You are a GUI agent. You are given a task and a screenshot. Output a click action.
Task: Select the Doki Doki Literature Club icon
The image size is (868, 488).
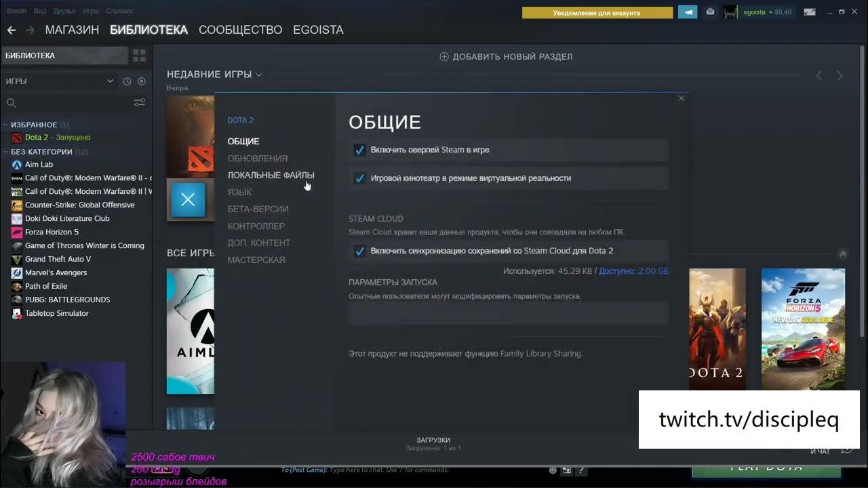(x=17, y=219)
